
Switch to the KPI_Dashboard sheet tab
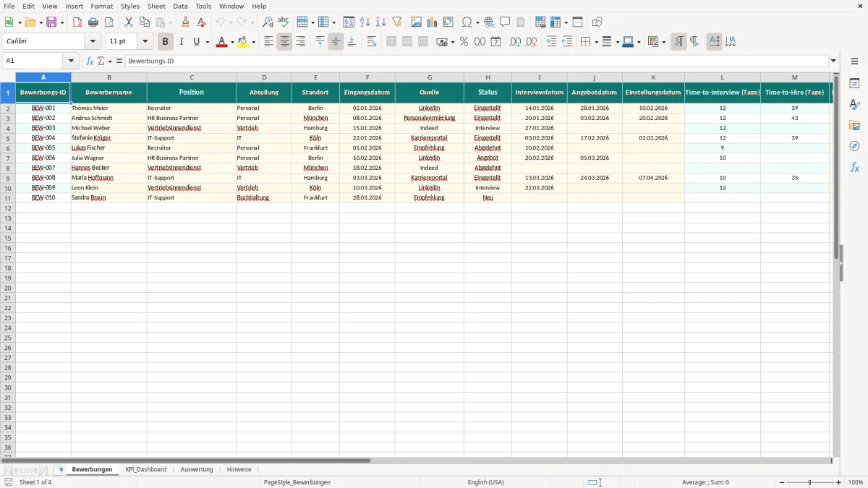[x=145, y=469]
